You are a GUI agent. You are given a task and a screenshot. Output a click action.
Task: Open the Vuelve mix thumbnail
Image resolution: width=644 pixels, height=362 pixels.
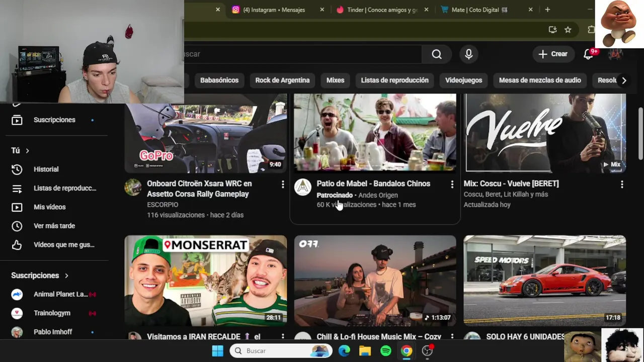(x=545, y=133)
